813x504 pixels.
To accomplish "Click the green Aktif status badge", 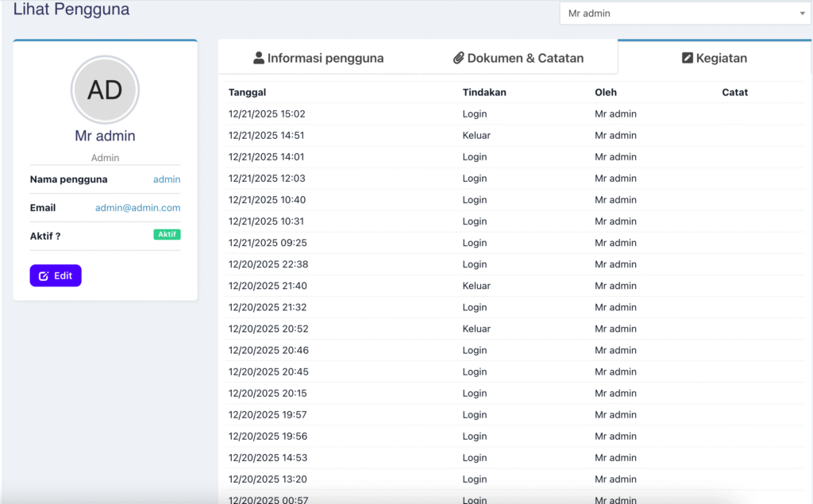I will tap(167, 235).
